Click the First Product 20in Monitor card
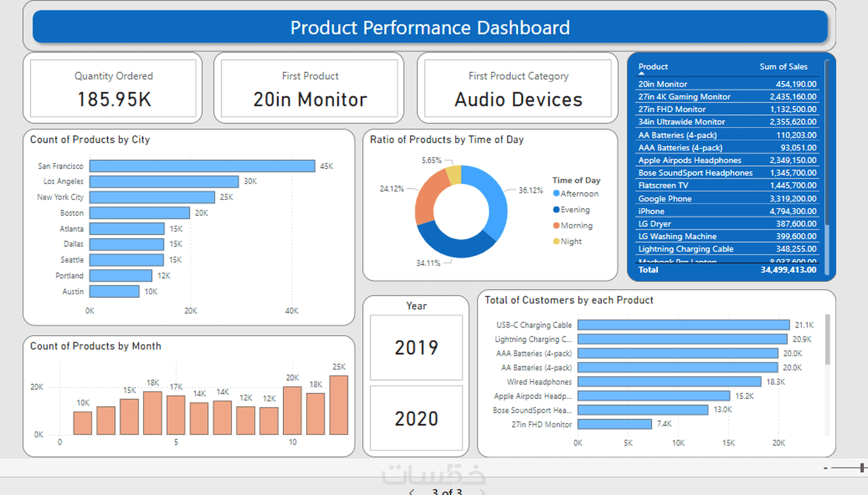868x495 pixels. (x=309, y=88)
